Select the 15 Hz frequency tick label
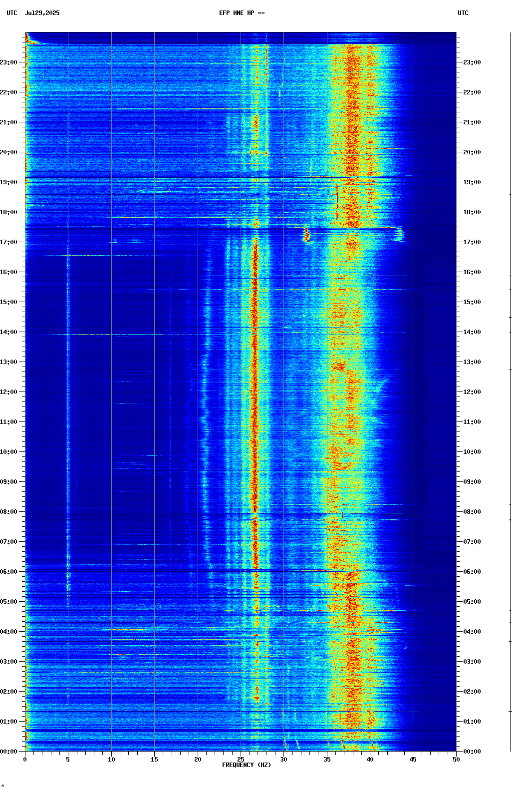This screenshot has height=791, width=532. [154, 760]
